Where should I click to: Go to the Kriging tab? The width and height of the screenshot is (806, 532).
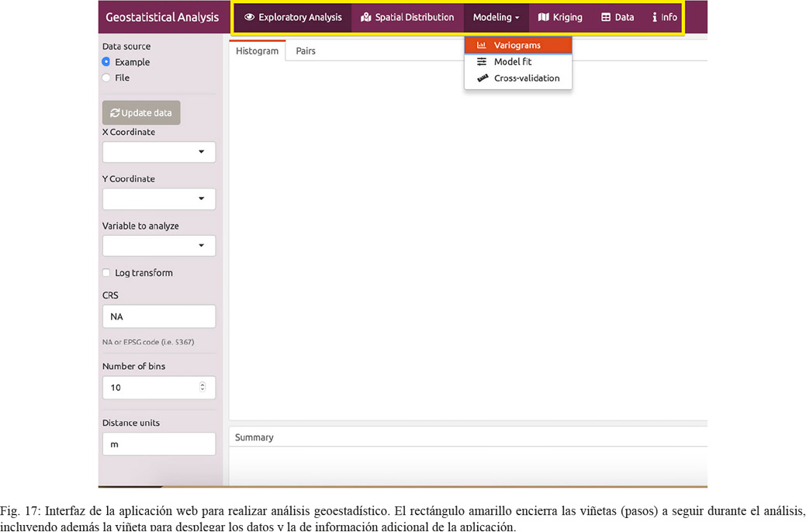[560, 17]
